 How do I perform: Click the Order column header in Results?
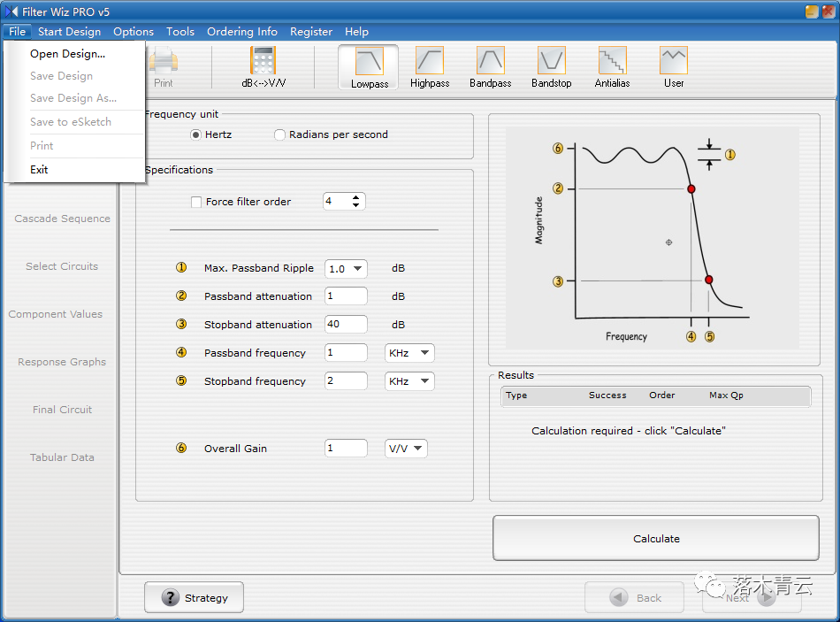662,395
